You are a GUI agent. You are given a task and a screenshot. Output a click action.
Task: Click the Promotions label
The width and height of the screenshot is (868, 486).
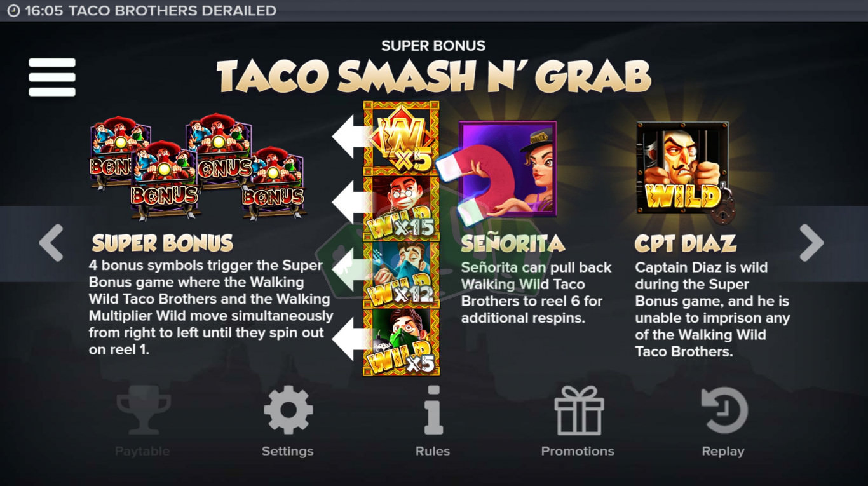coord(578,451)
